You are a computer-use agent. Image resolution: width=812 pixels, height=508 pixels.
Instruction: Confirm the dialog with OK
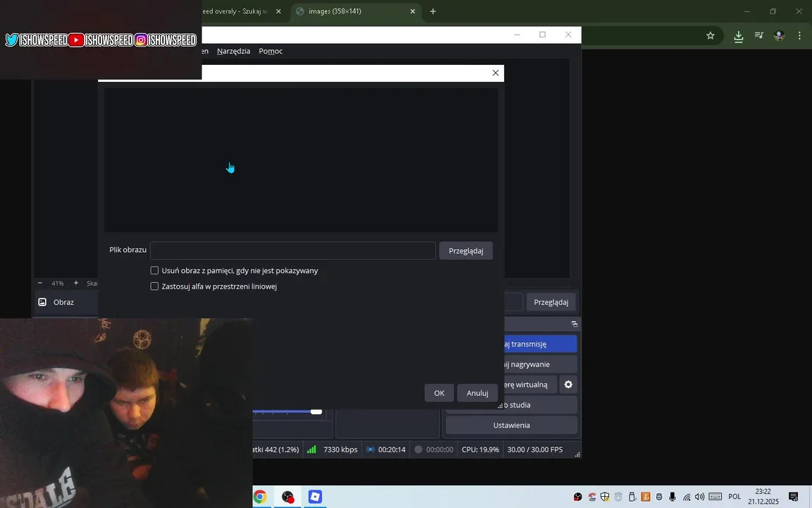pos(439,393)
